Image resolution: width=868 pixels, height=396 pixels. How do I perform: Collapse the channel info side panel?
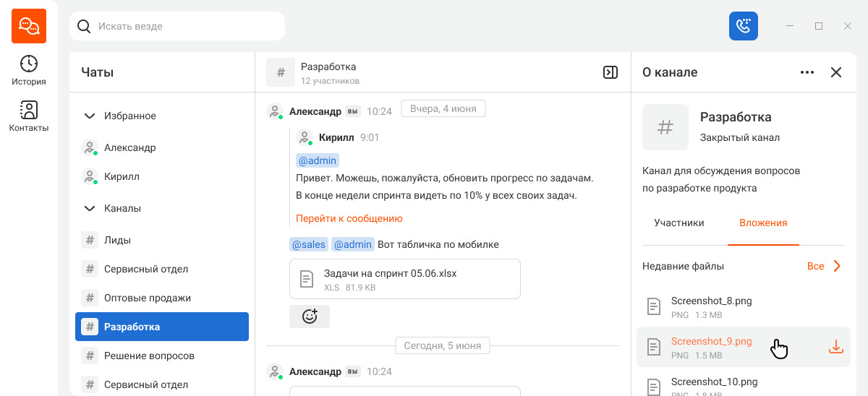pos(610,72)
